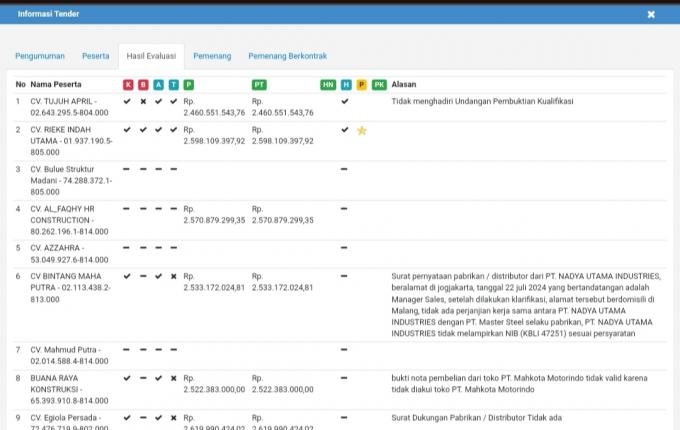Viewport: 680px width, 430px height.
Task: Open the Peserta tab
Action: click(95, 56)
